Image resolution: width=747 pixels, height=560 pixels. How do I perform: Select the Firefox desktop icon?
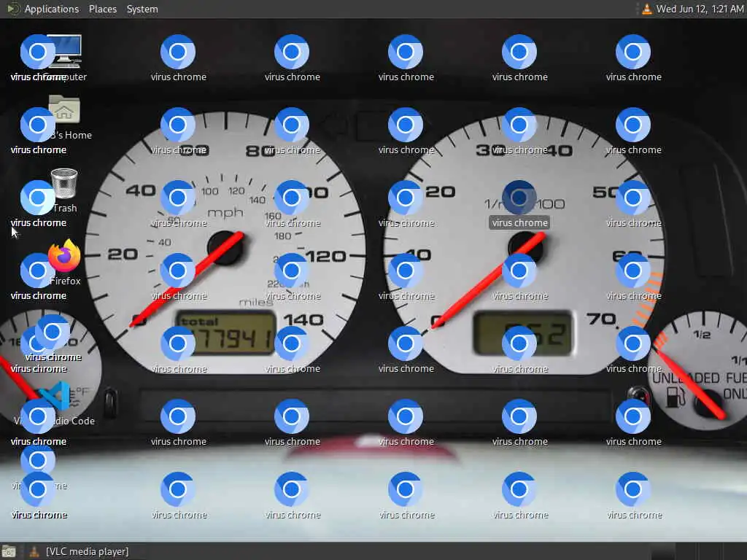(x=65, y=256)
